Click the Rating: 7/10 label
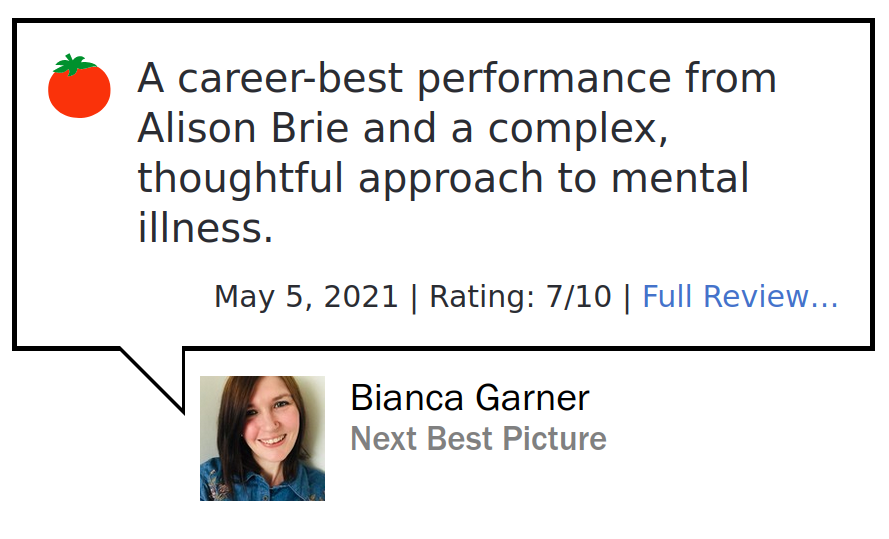 (x=520, y=297)
